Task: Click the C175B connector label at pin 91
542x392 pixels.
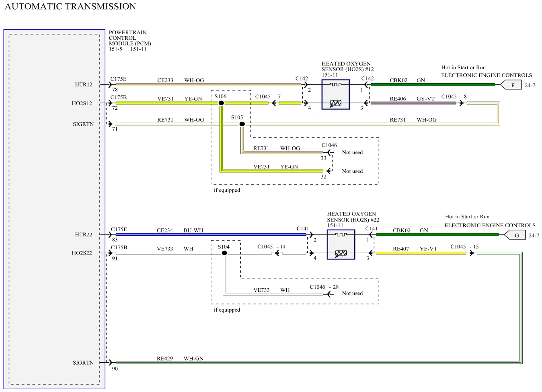Action: [x=119, y=248]
